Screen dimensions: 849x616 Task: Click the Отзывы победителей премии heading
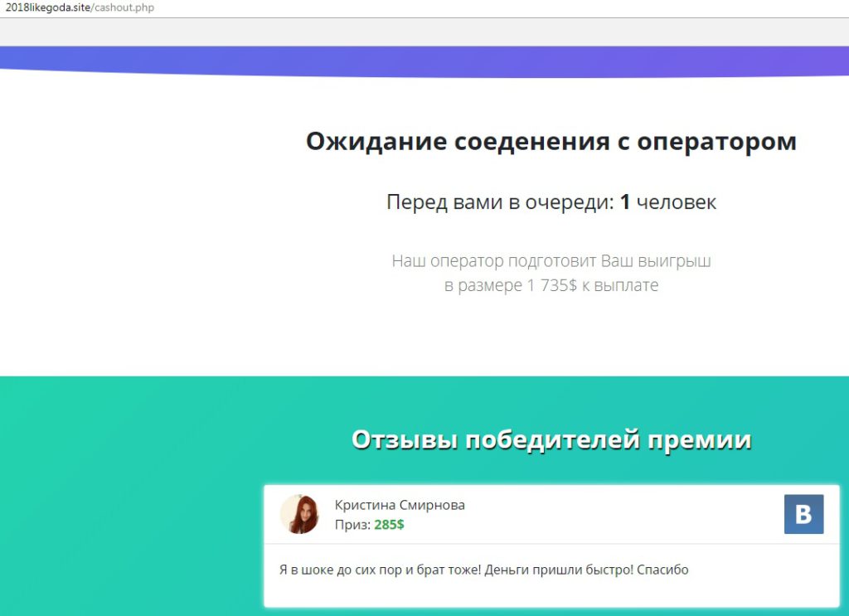pos(551,439)
